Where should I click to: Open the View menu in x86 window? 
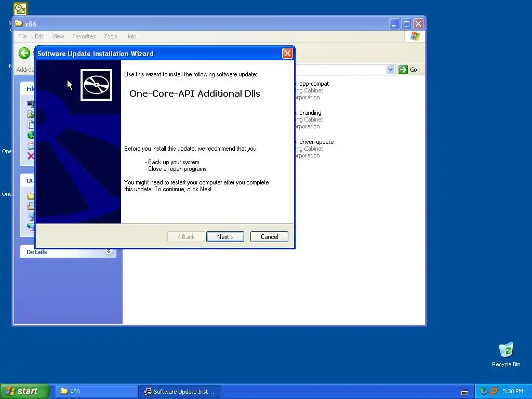click(x=58, y=36)
